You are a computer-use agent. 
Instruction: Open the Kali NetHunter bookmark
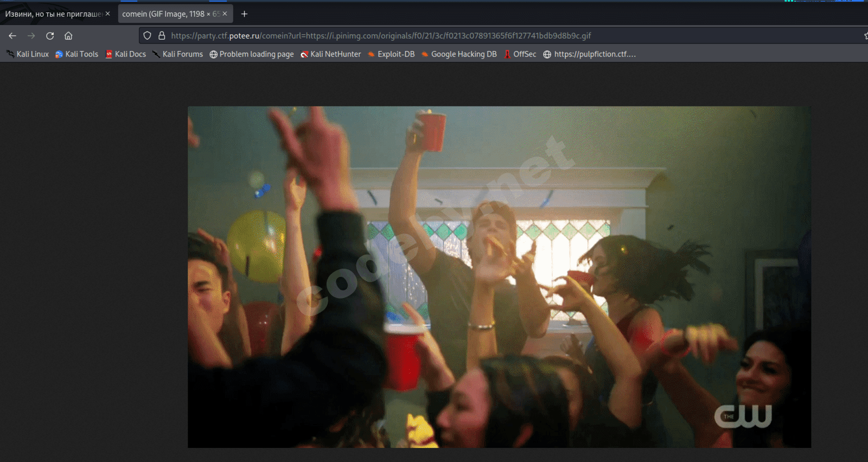point(330,54)
